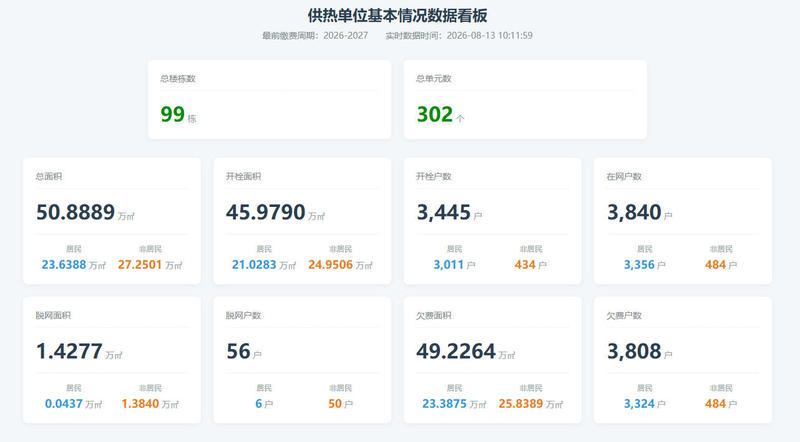Click the real-time timestamp 2026-08-13 10:11:59
The image size is (800, 442).
point(489,36)
